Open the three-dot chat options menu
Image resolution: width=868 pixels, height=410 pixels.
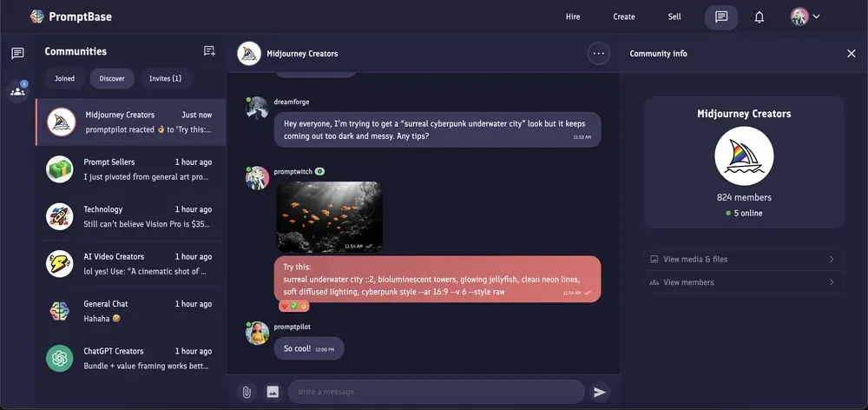point(598,54)
